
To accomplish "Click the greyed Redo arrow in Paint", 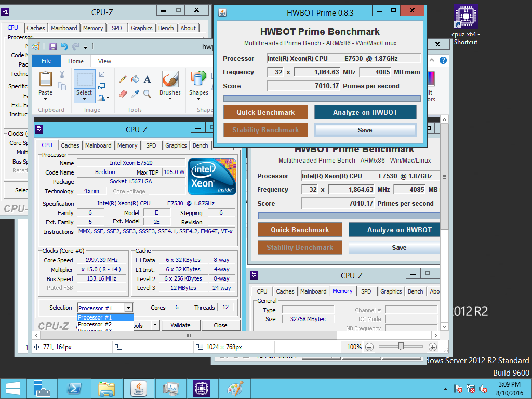I will click(x=76, y=46).
